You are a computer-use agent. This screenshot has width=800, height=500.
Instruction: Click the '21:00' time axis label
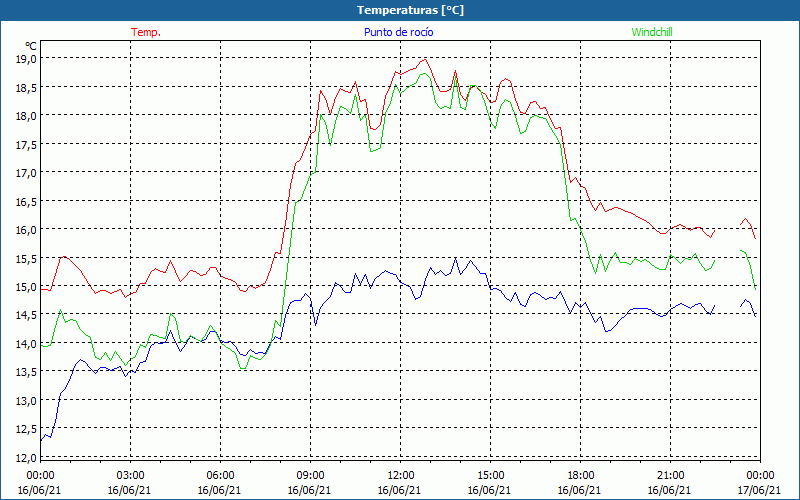(670, 475)
